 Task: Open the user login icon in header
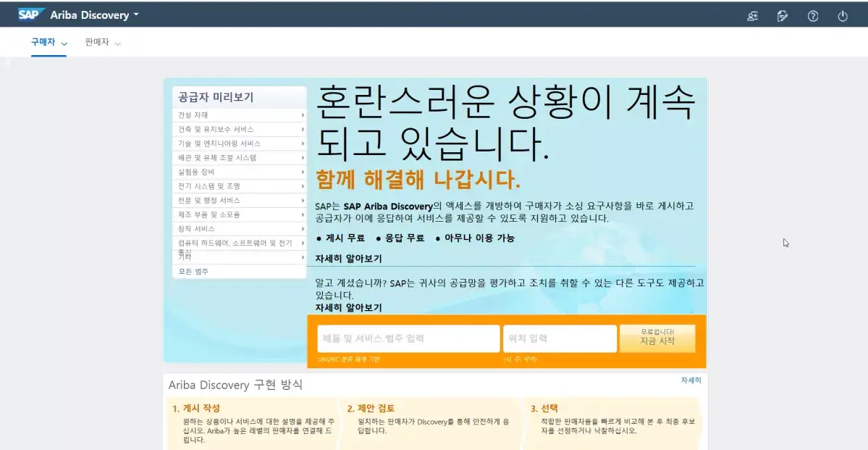(x=752, y=16)
